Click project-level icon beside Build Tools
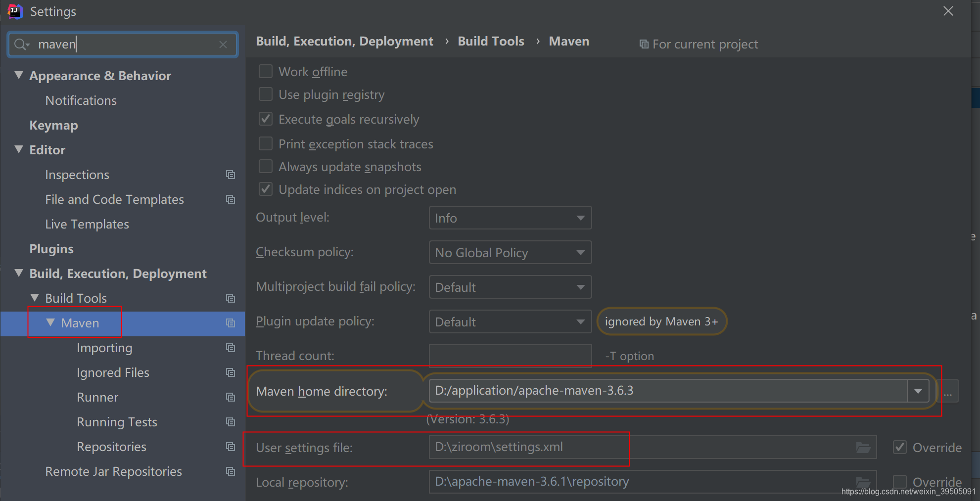The height and width of the screenshot is (501, 980). tap(231, 298)
